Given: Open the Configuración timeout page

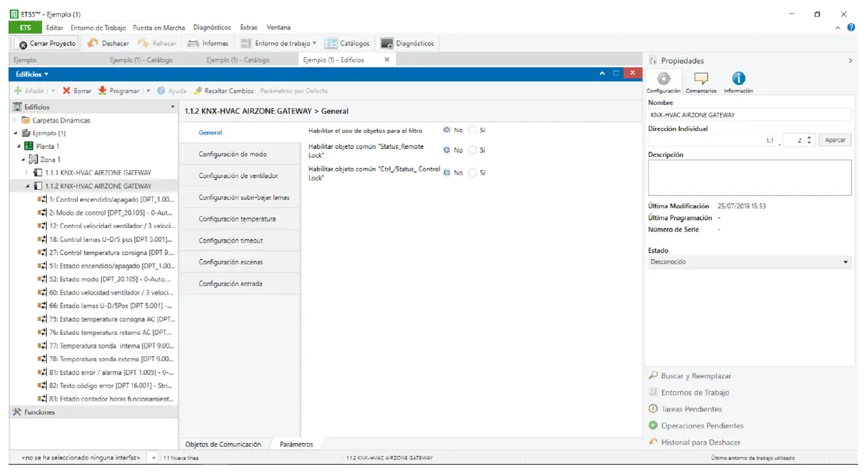Looking at the screenshot, I should [x=239, y=241].
